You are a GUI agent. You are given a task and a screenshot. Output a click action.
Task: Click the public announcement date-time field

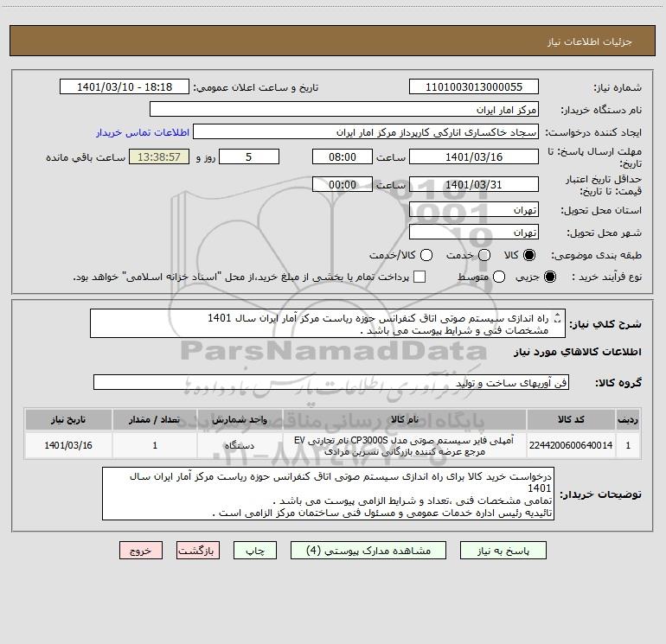(125, 87)
